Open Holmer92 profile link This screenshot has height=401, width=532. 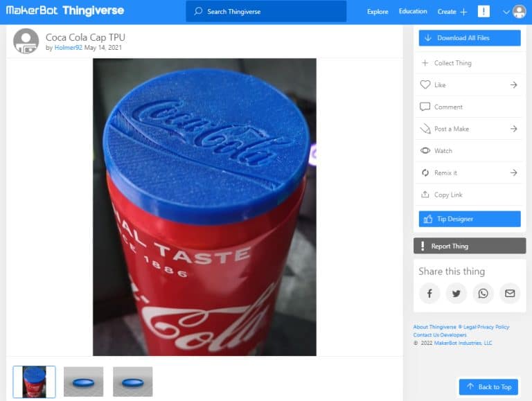68,48
